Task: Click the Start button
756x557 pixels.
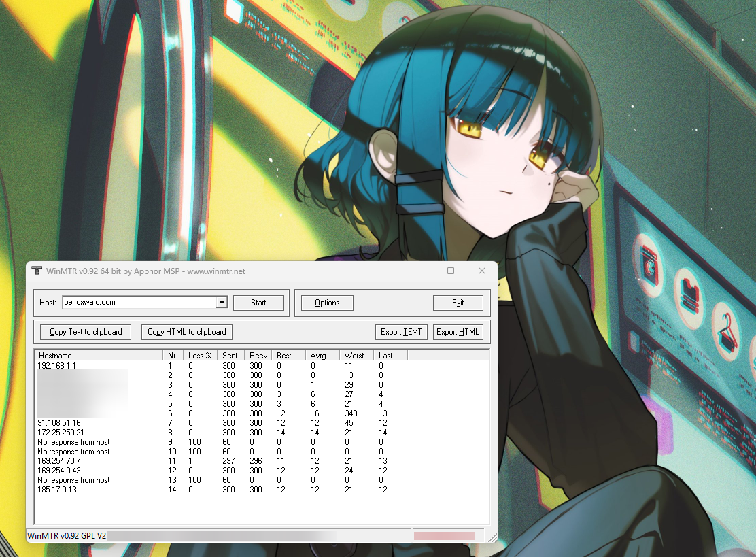Action: pyautogui.click(x=258, y=303)
